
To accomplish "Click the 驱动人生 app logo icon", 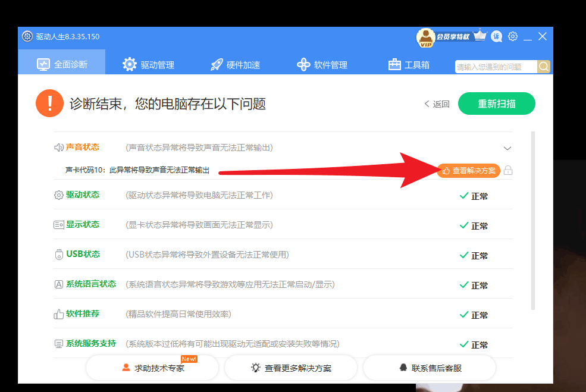I will [27, 37].
